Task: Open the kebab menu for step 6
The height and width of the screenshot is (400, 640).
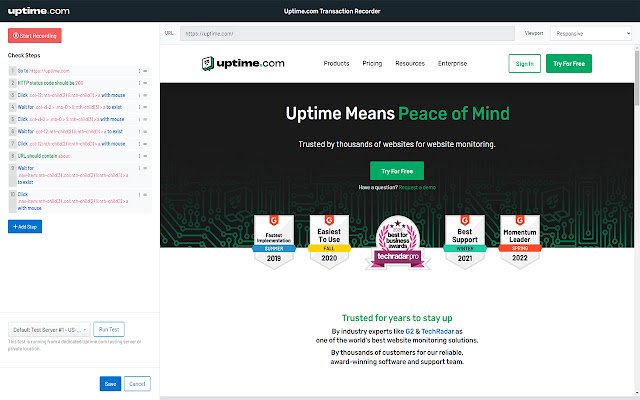Action: click(x=139, y=131)
